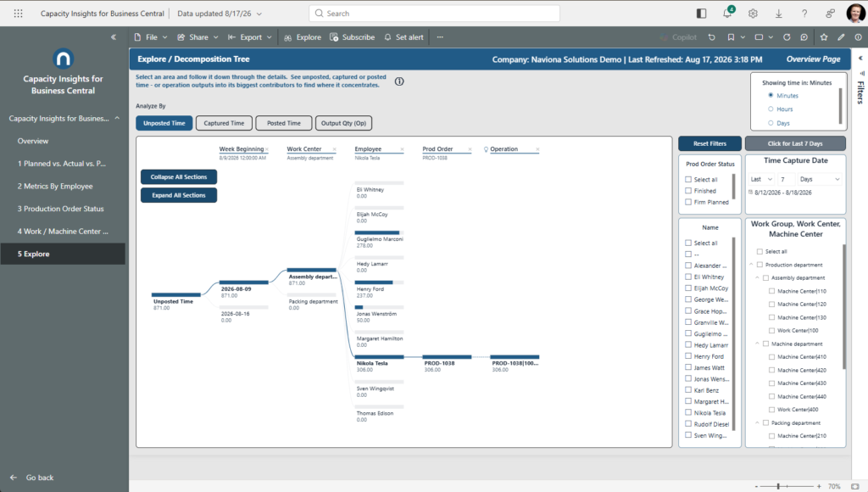The image size is (868, 492).
Task: Click Expand All Sections button
Action: coord(179,195)
